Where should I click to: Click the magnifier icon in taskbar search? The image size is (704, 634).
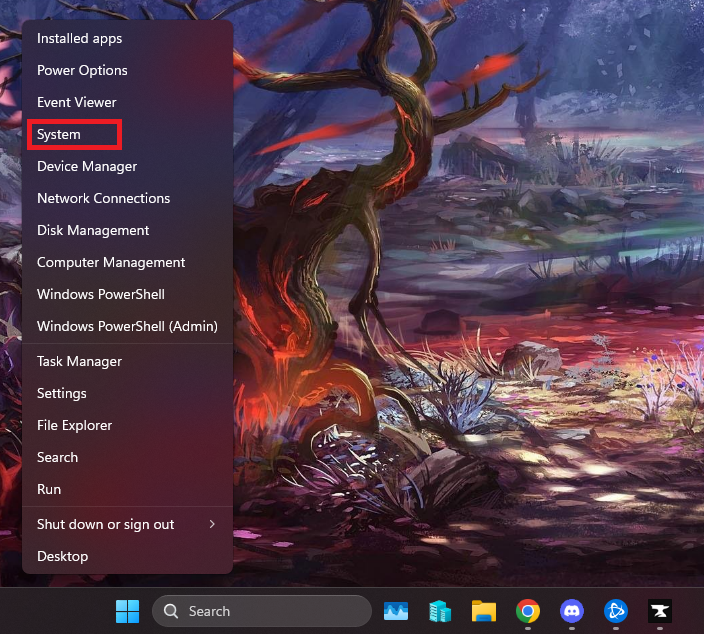(171, 611)
